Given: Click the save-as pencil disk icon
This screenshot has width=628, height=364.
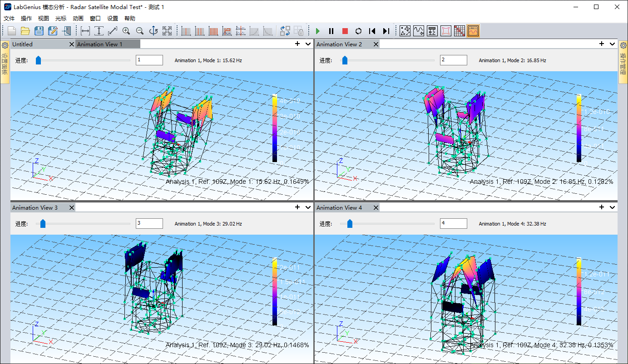Looking at the screenshot, I should coord(53,31).
